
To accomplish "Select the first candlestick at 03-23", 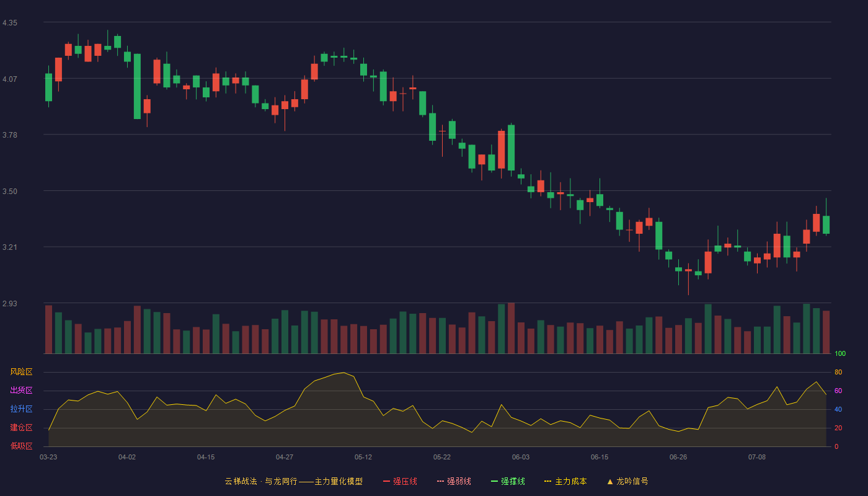I will [x=48, y=87].
